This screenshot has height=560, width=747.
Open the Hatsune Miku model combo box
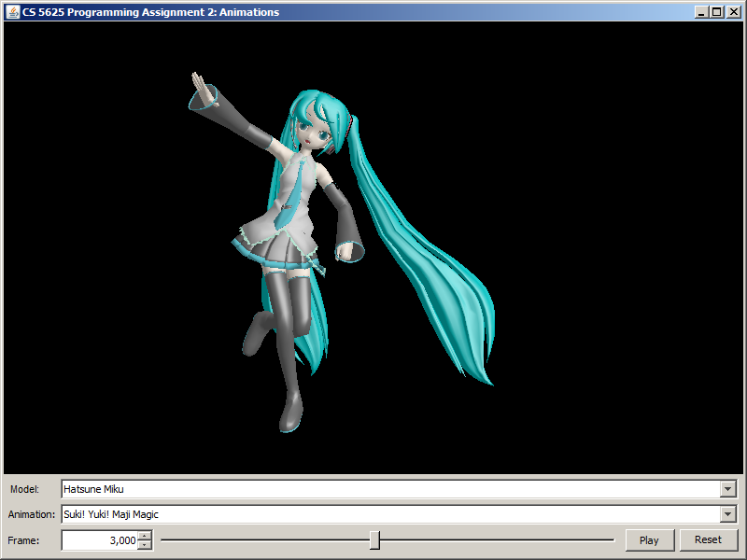click(x=390, y=489)
